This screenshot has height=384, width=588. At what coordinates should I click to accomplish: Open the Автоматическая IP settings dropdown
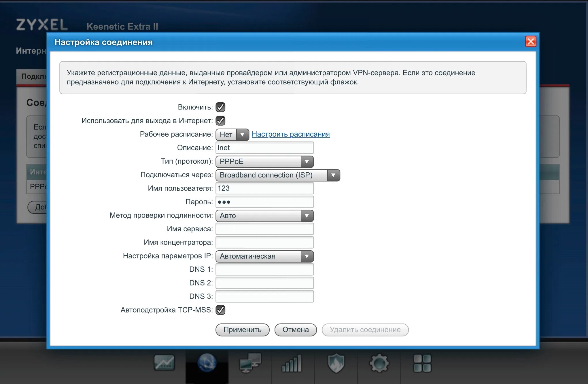[x=264, y=256]
